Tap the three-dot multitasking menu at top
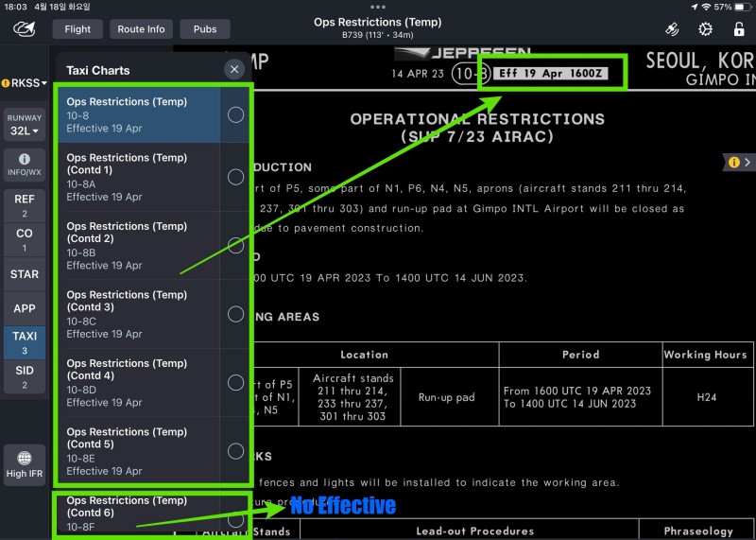Screen dimensions: 756x540 (x=377, y=7)
